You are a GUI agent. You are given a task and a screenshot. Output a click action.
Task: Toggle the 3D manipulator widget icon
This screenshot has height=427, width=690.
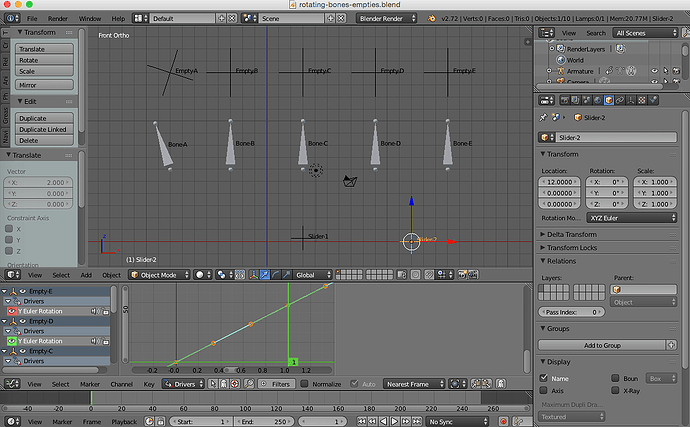point(253,275)
